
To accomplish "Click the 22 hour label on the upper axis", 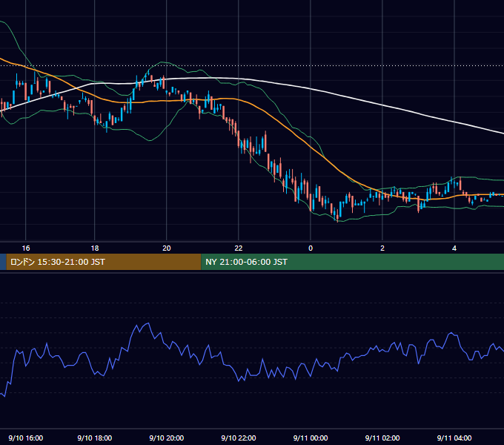I will (x=239, y=248).
